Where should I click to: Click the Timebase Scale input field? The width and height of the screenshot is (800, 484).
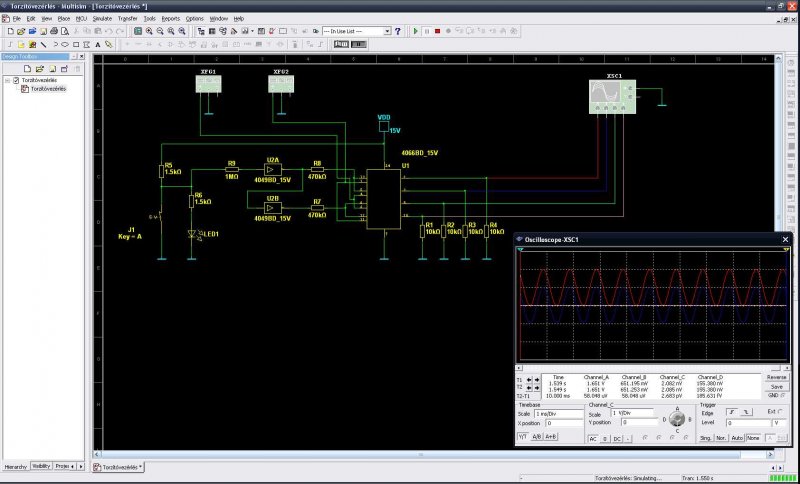click(558, 412)
